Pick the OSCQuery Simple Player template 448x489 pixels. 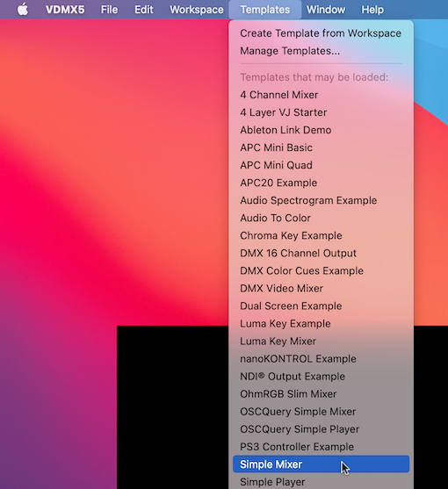321,429
